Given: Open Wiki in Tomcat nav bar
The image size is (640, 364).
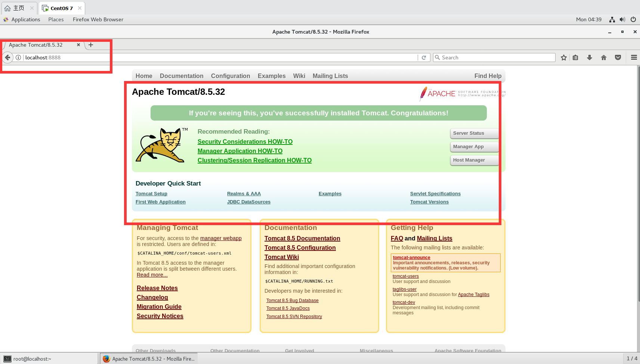Looking at the screenshot, I should 299,76.
